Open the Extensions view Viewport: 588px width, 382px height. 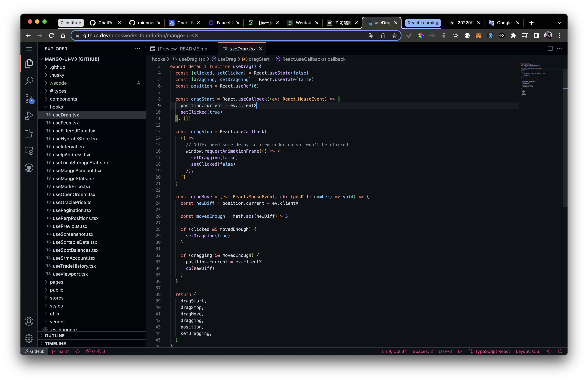(29, 133)
